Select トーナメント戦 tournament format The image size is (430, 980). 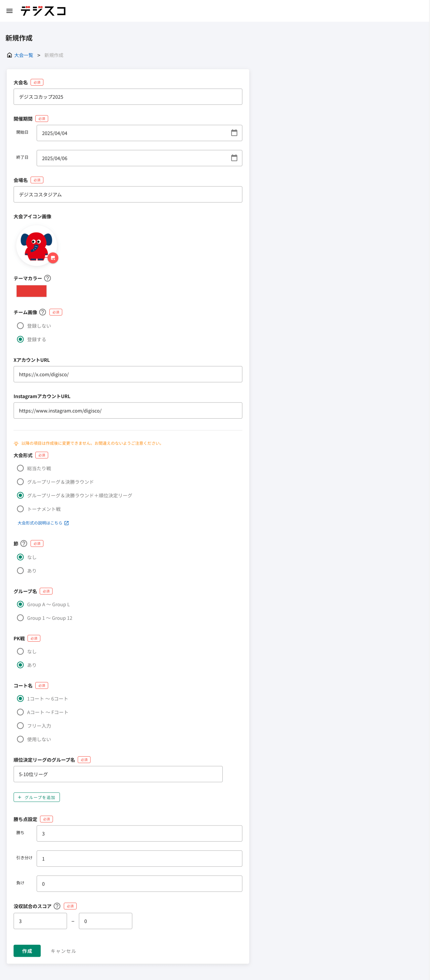20,509
